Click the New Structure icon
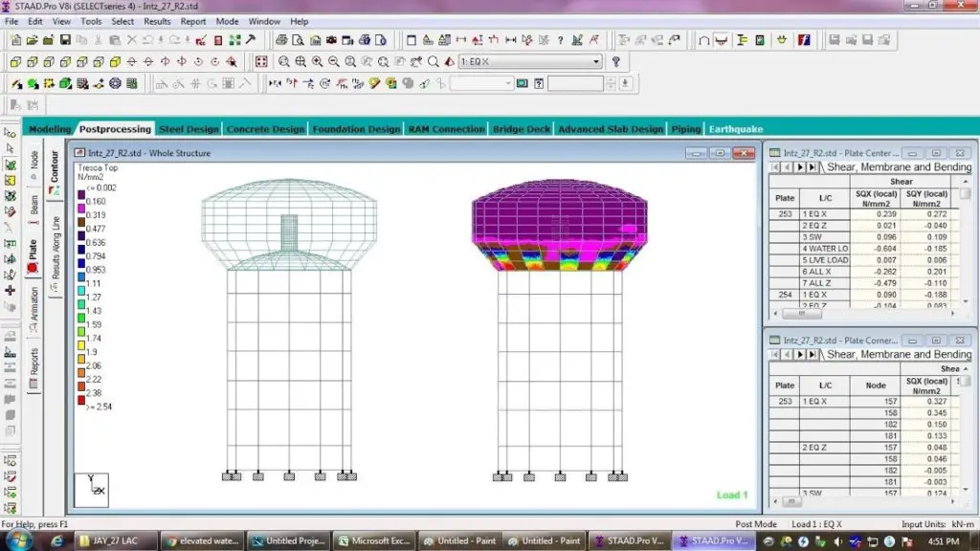 click(x=15, y=40)
